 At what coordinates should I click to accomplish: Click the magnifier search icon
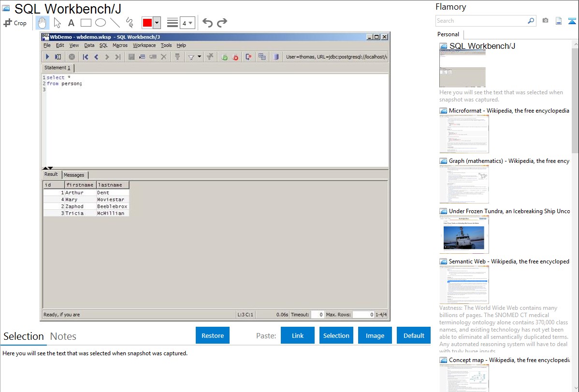(531, 21)
